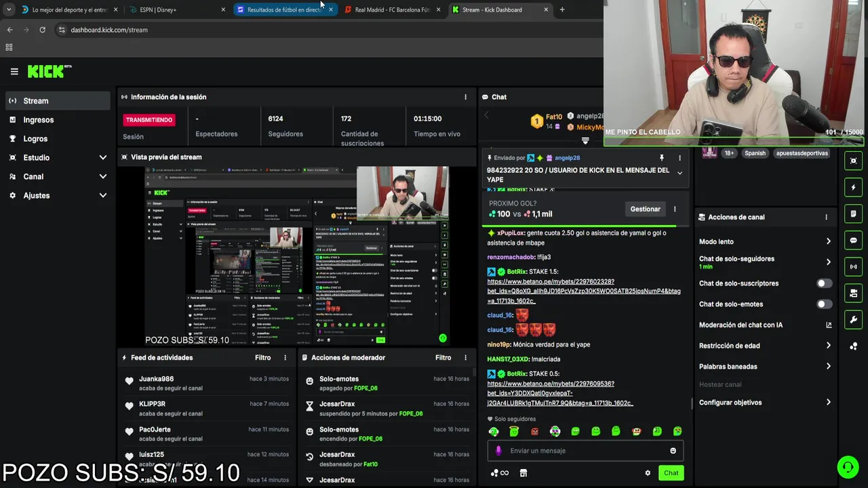The width and height of the screenshot is (868, 488).
Task: Open the shop icon below message box
Action: (523, 473)
